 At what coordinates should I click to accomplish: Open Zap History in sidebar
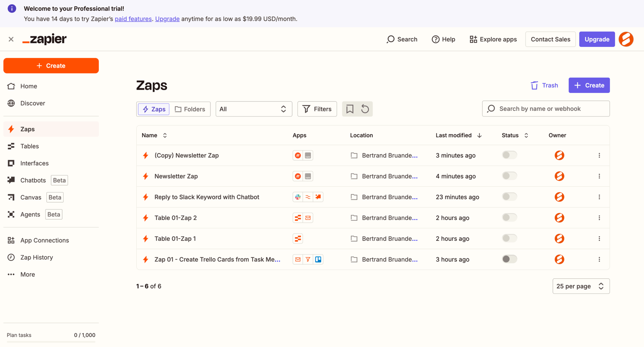(x=51, y=257)
